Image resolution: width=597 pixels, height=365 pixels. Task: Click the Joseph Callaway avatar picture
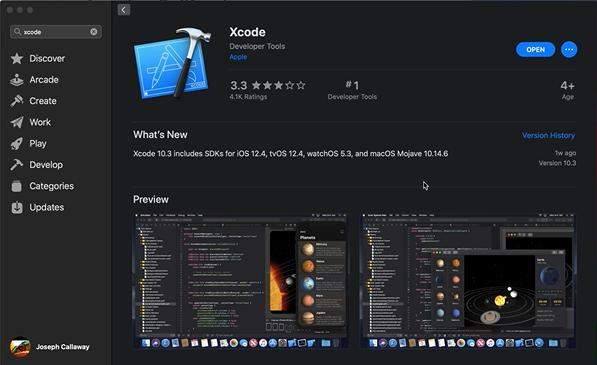(20, 347)
